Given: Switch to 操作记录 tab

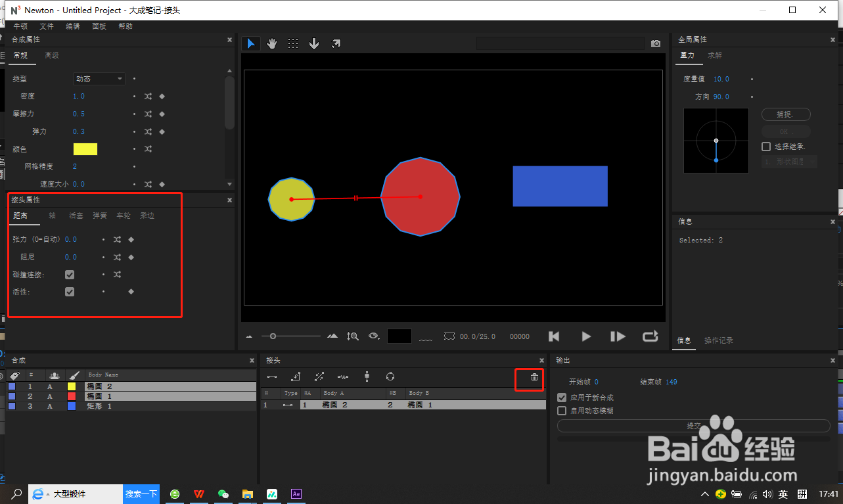Looking at the screenshot, I should [719, 340].
